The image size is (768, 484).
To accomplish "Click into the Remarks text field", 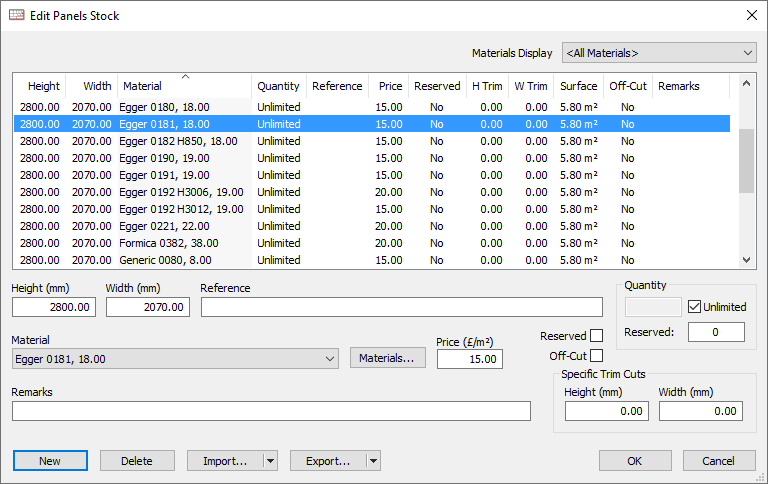I will [x=271, y=411].
